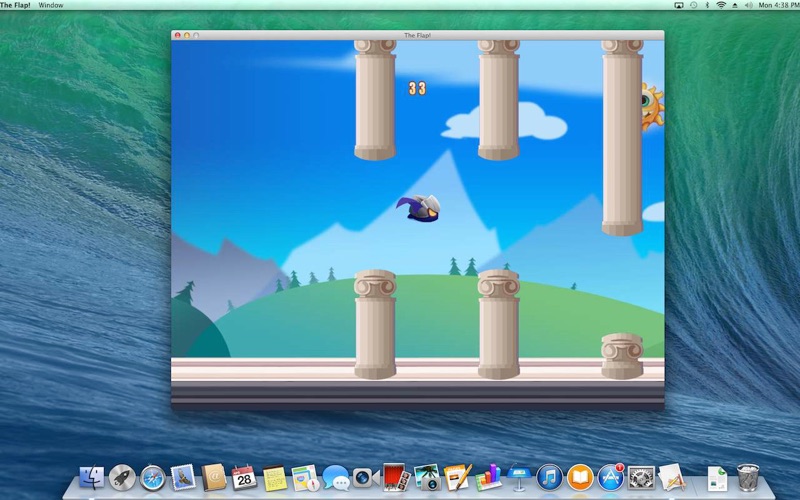Open Messages speech bubble icon in dock
Viewport: 800px width, 500px height.
pos(335,478)
